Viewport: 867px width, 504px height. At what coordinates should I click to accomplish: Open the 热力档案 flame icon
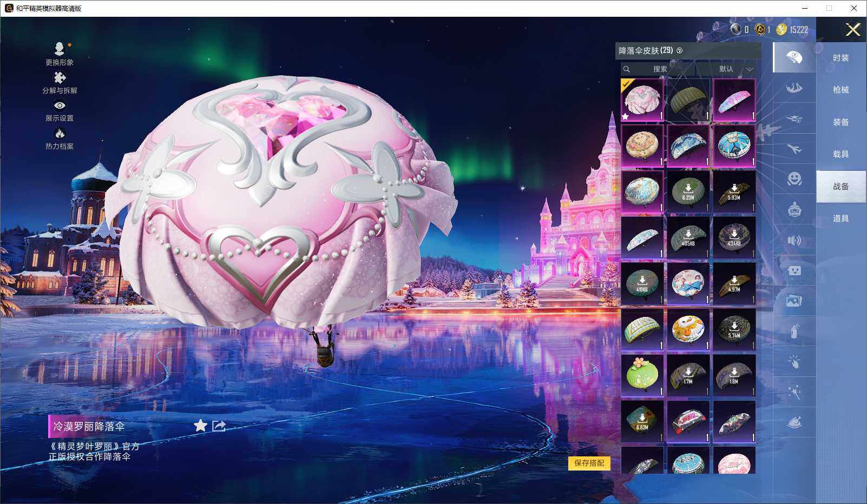pos(60,134)
